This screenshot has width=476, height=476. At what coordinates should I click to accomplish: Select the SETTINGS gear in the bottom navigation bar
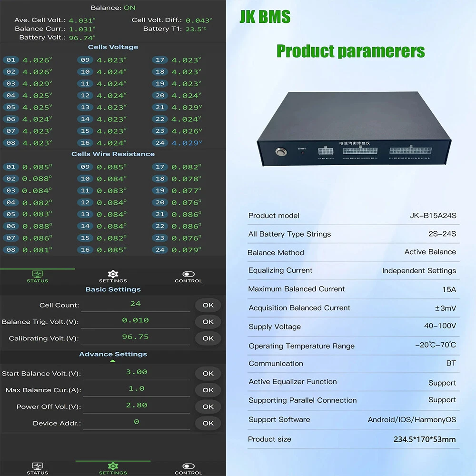point(113,466)
